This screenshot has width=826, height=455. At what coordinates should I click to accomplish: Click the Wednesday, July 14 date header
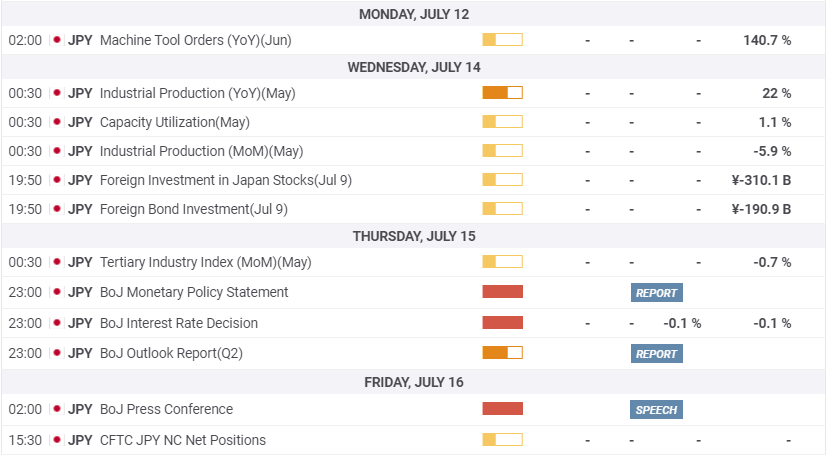pyautogui.click(x=413, y=67)
